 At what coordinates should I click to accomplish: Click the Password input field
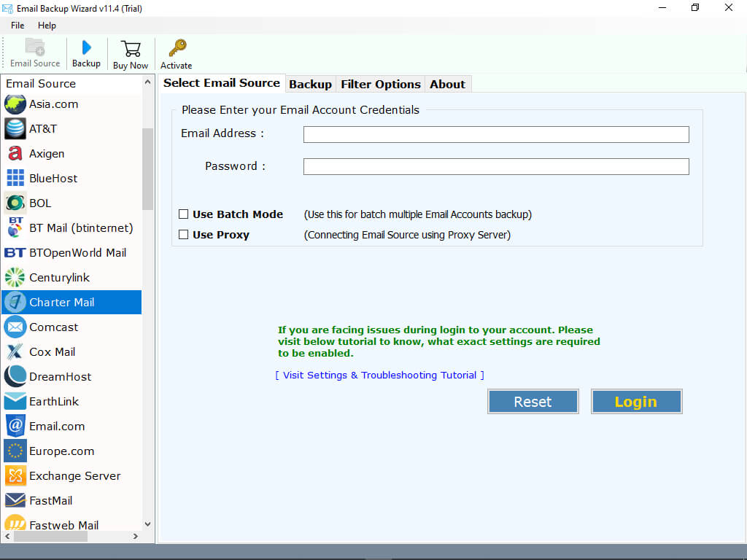point(496,167)
